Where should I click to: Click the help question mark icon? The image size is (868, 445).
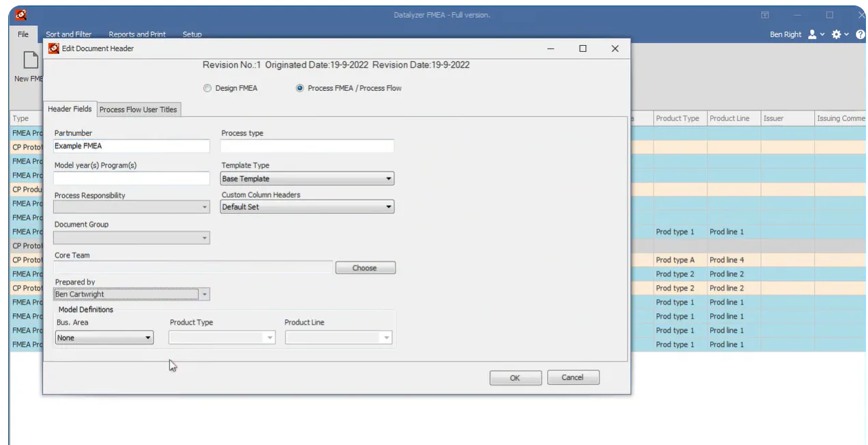(x=859, y=34)
